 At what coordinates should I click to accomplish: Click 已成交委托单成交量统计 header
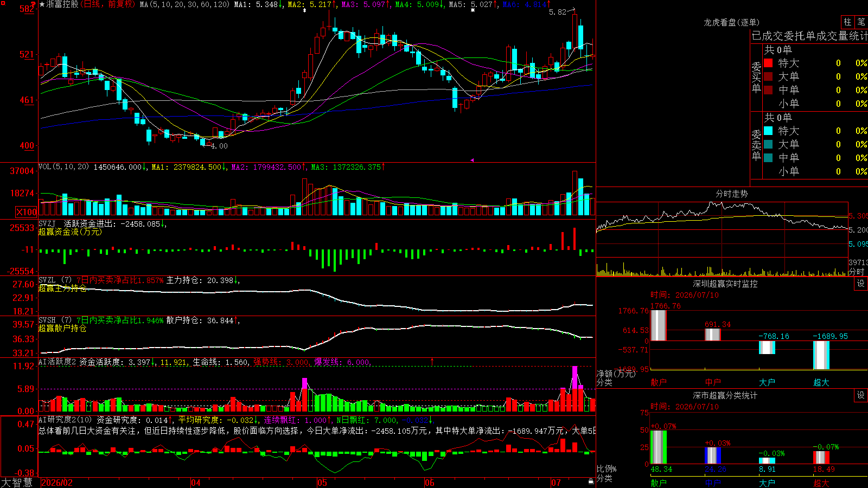tap(809, 36)
